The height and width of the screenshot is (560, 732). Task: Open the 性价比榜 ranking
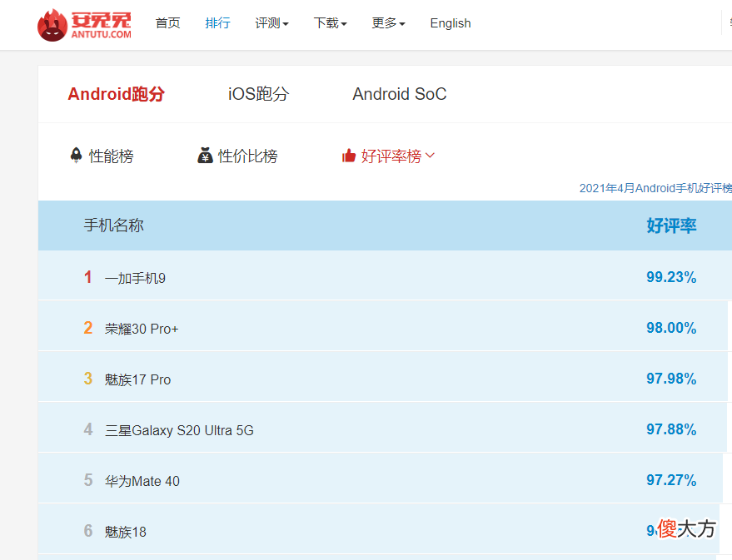248,156
